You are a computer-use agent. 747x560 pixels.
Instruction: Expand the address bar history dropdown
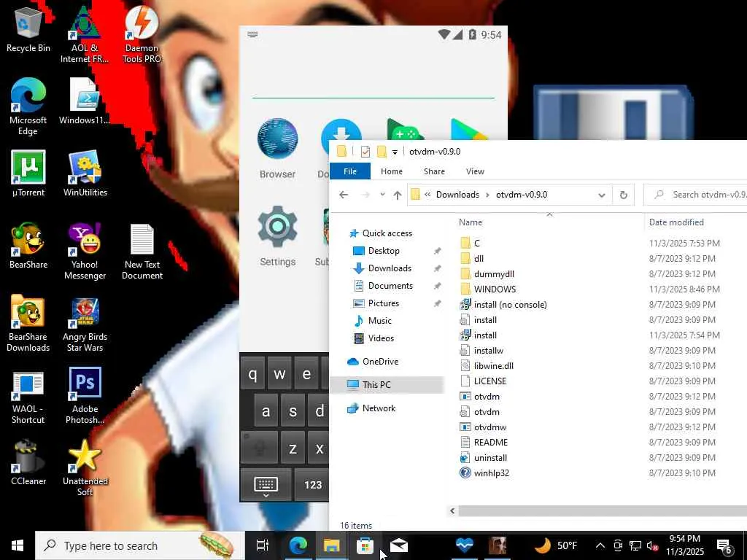coord(602,195)
